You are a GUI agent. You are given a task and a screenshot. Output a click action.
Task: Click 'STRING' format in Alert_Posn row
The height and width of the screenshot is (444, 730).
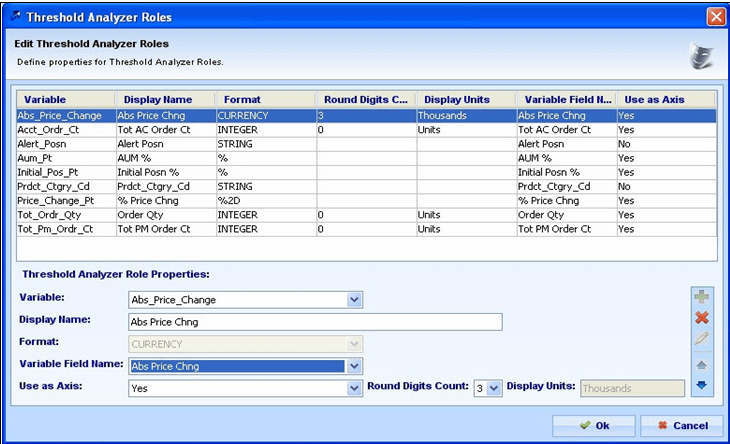[x=266, y=144]
